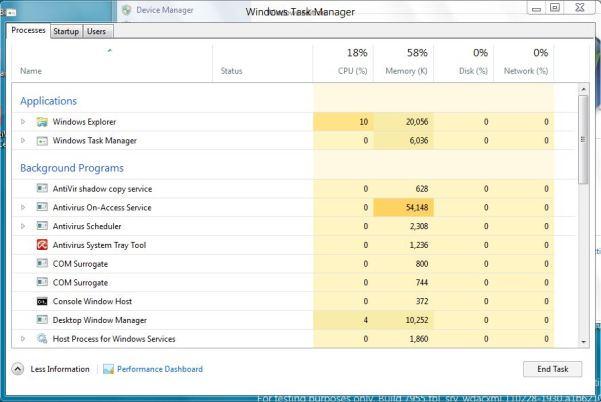The height and width of the screenshot is (402, 601).
Task: Click the scrollbar down arrow in process list
Action: tap(583, 341)
